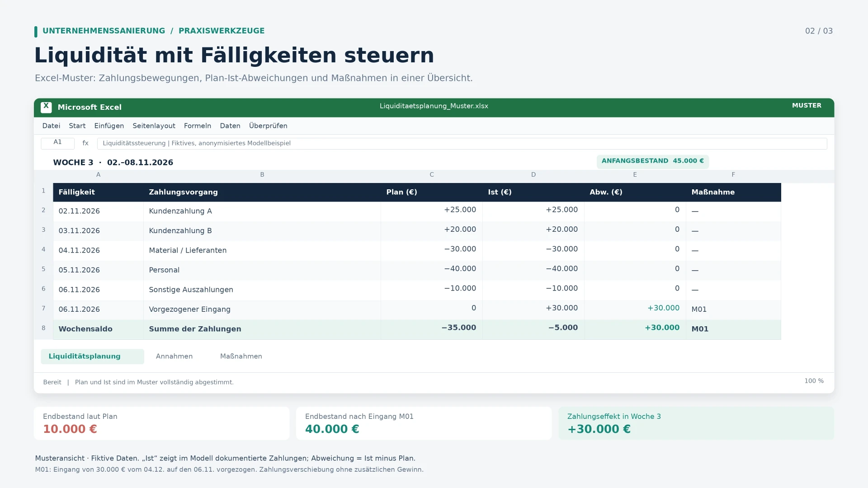
Task: Click the Wochensaldo cell
Action: (x=98, y=329)
